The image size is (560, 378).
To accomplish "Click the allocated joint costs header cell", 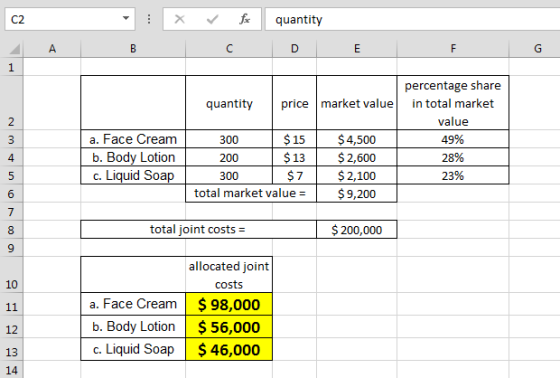I will coord(229,275).
